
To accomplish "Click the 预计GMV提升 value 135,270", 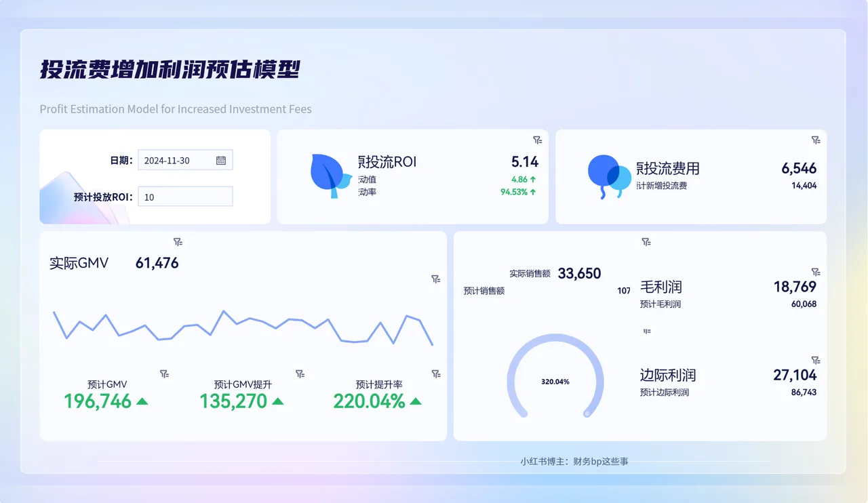I will click(233, 401).
